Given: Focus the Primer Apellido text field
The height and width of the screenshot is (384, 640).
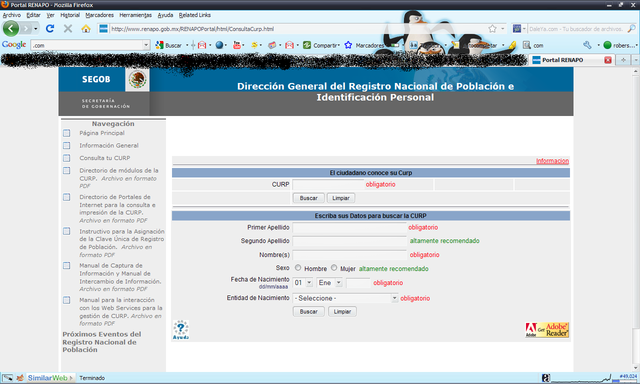Looking at the screenshot, I should 350,228.
